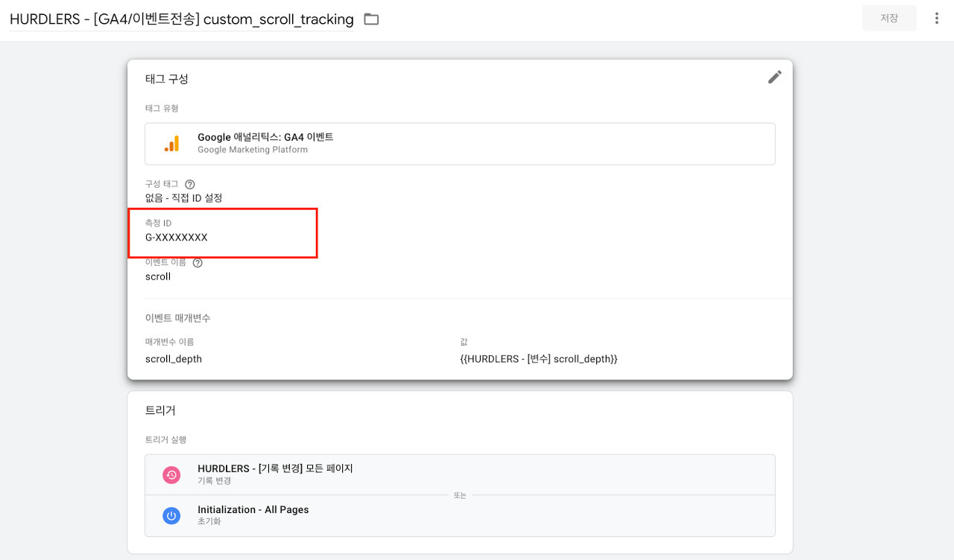The width and height of the screenshot is (954, 560).
Task: Show help for 구성 태그
Action: pyautogui.click(x=190, y=184)
